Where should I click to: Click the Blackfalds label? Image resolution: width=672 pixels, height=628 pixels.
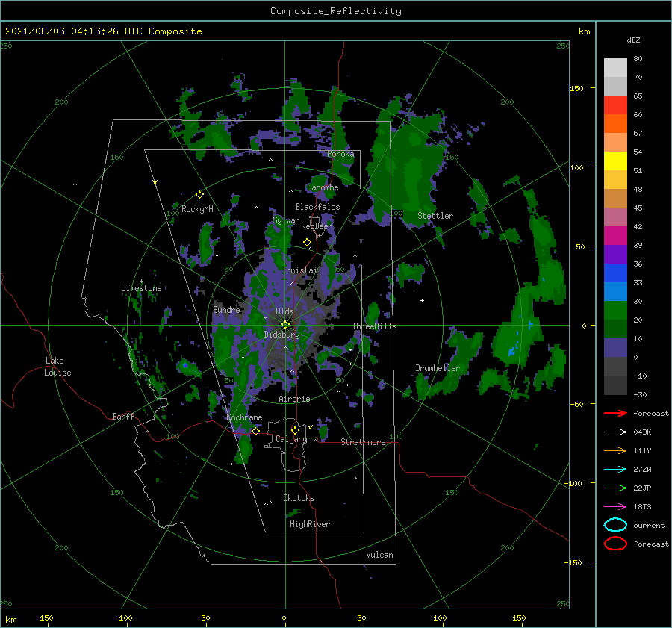(317, 207)
